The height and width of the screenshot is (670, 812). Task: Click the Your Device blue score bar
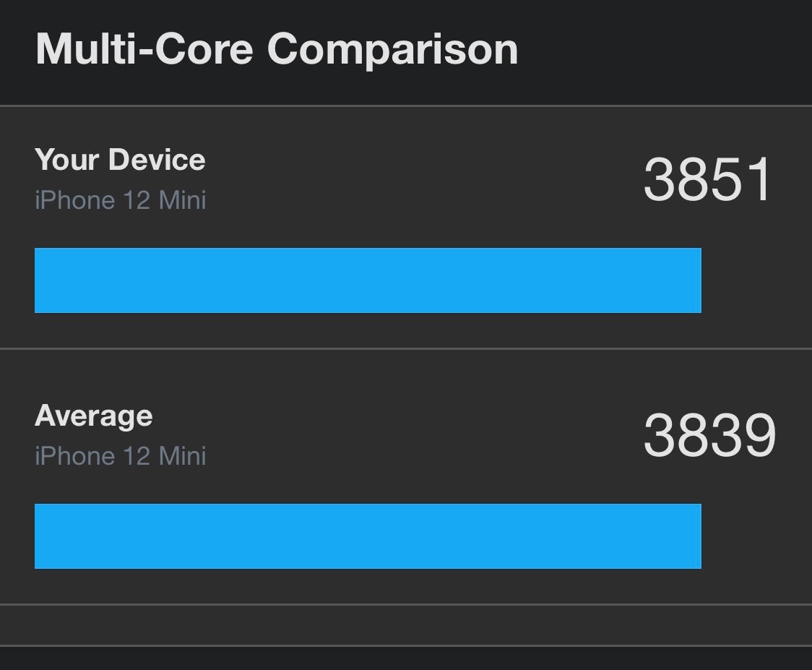(x=368, y=280)
